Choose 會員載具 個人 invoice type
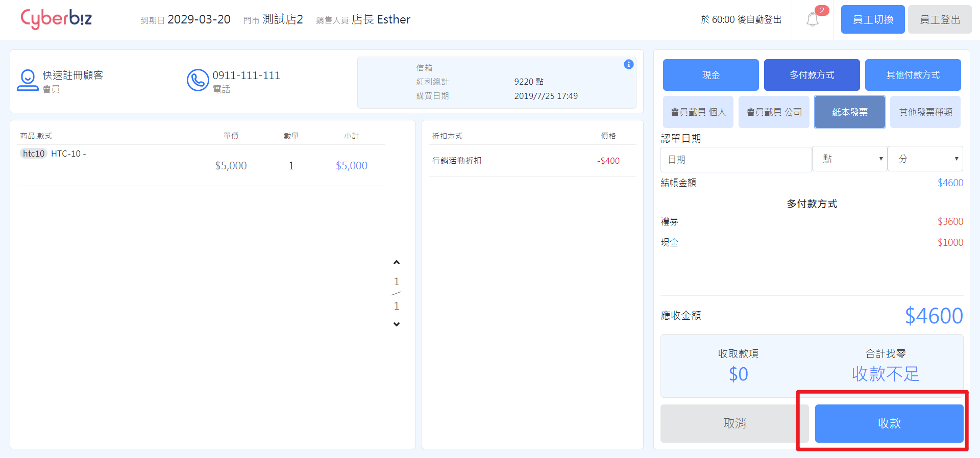This screenshot has width=980, height=458. coord(698,112)
